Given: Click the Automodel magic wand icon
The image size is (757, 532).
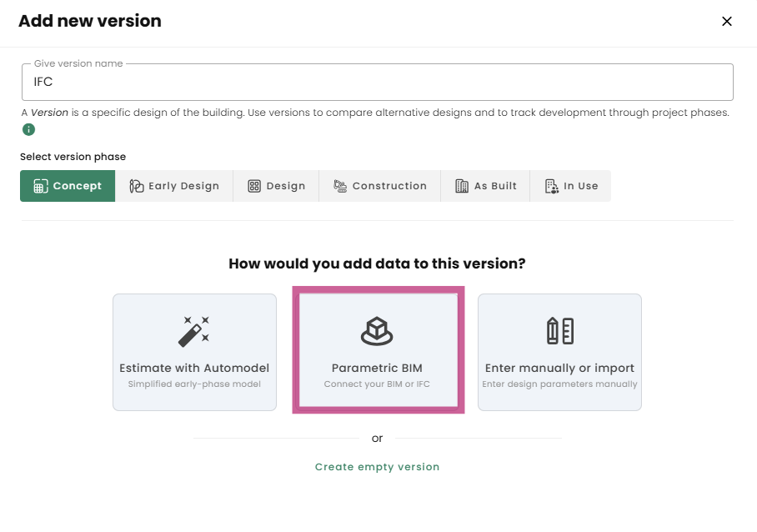Looking at the screenshot, I should click(194, 331).
